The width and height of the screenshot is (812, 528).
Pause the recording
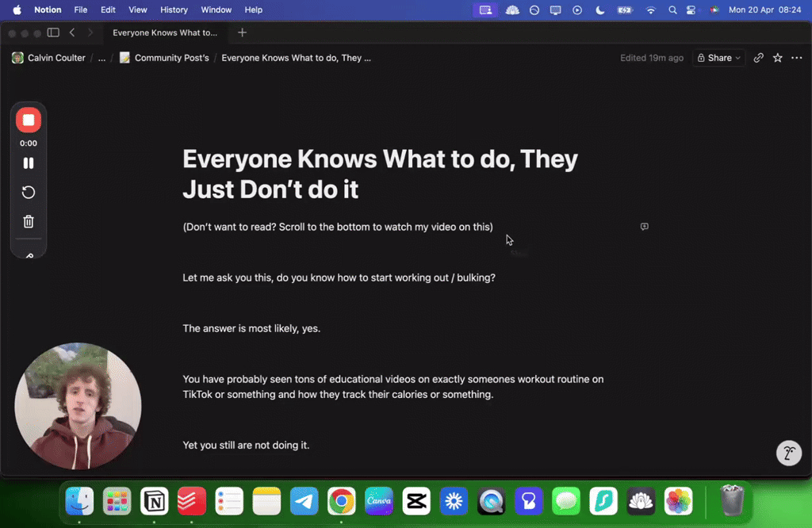click(29, 163)
